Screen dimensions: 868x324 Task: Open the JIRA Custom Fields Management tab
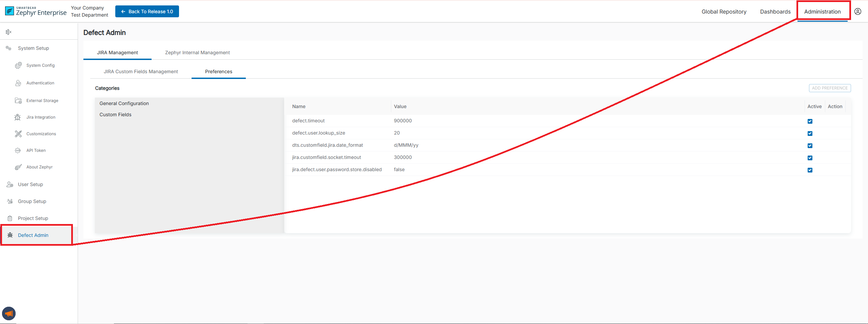tap(141, 72)
